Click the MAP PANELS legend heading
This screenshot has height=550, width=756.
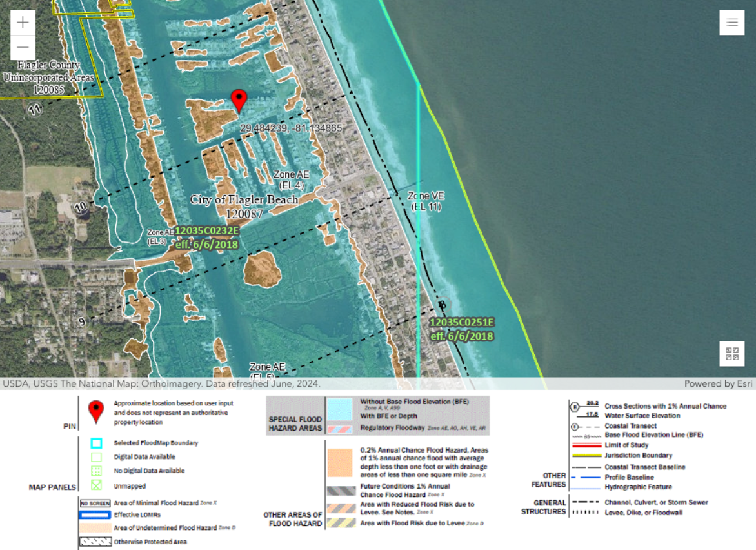coord(52,487)
